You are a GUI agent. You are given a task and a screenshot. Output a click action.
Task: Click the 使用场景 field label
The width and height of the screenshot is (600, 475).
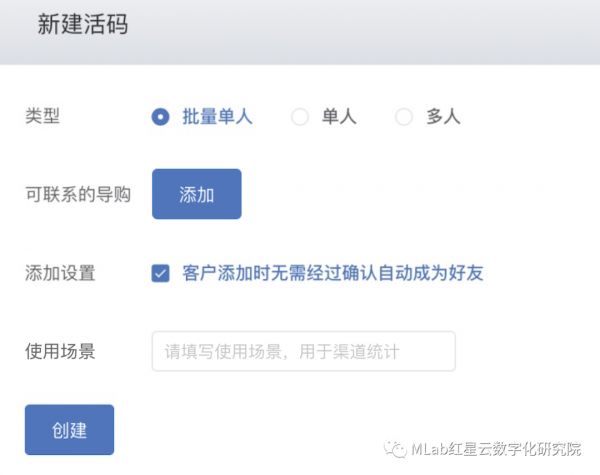pos(60,351)
